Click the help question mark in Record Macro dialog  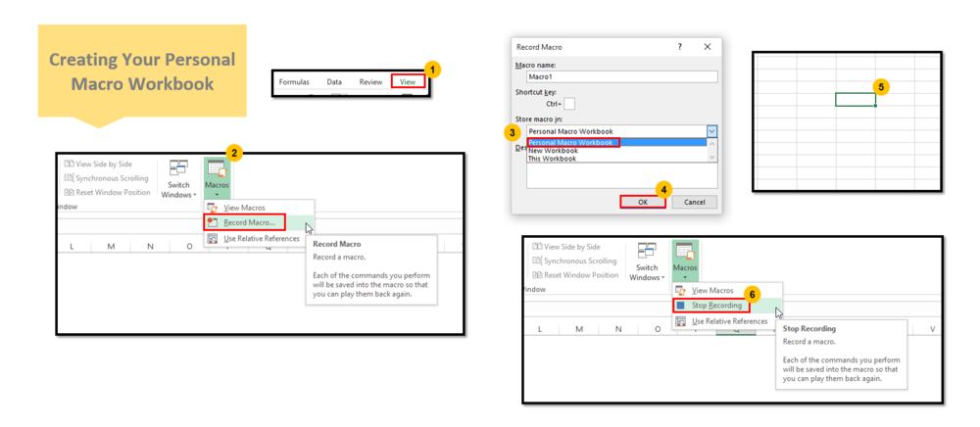(679, 46)
